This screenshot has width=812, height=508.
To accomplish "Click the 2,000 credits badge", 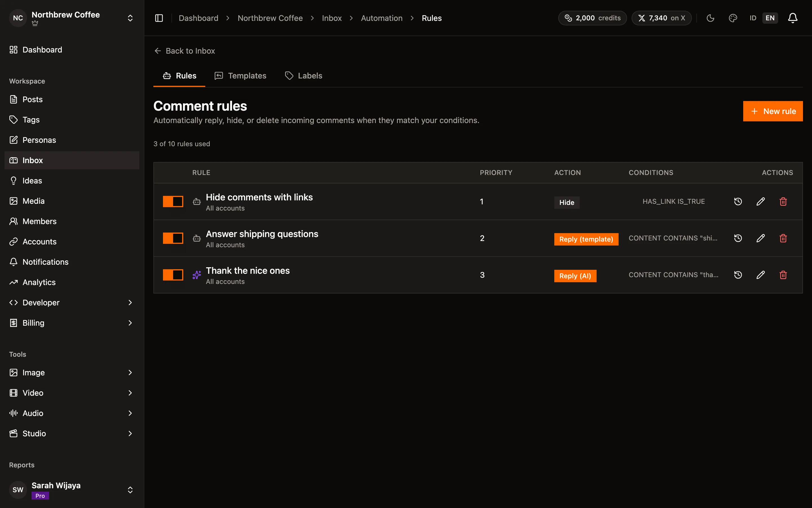I will coord(592,18).
